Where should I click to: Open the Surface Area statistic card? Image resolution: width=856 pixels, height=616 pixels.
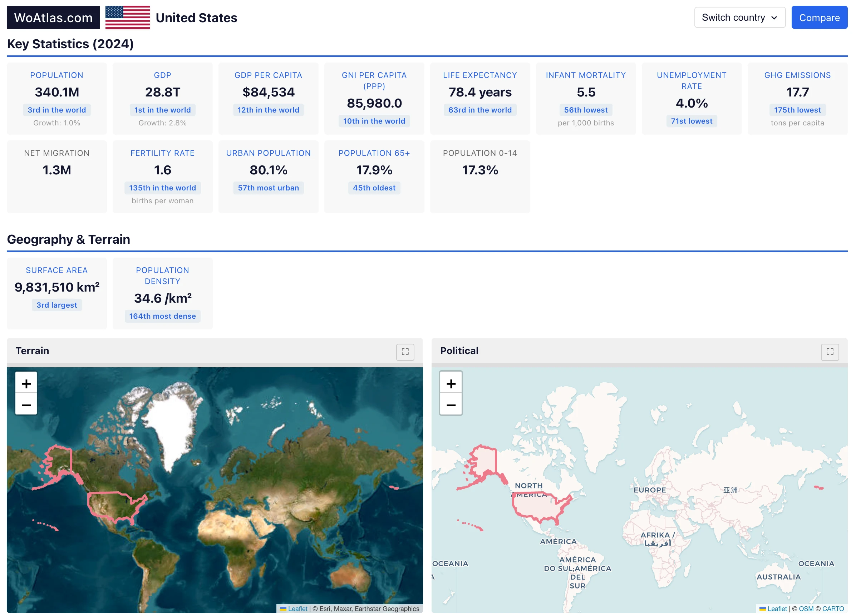(x=56, y=293)
